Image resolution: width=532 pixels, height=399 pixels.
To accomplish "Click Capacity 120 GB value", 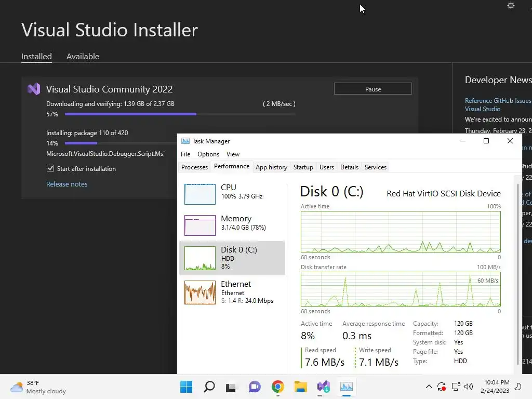I will (463, 323).
